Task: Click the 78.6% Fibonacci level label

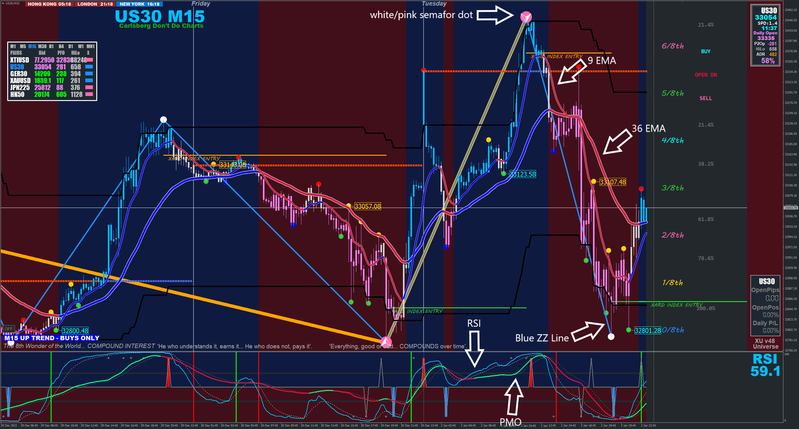Action: pos(706,259)
